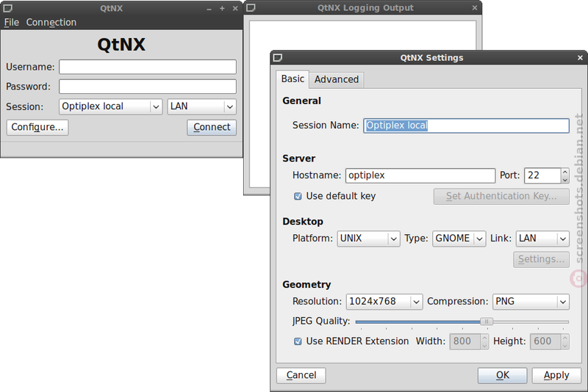Open the File menu in QtNX
The width and height of the screenshot is (588, 392).
pyautogui.click(x=11, y=23)
